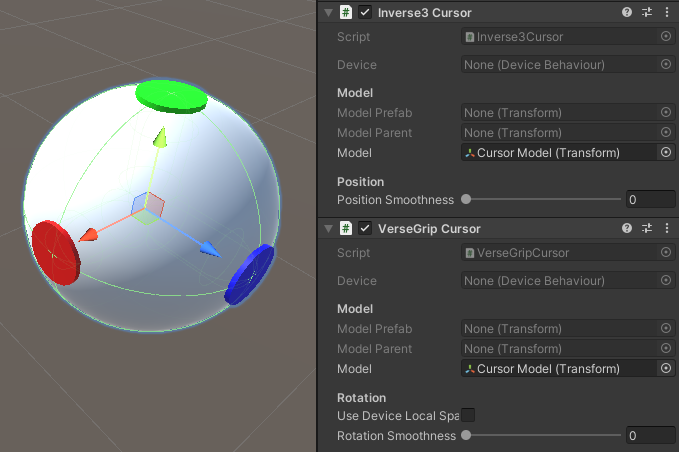Click the Position Smoothness value field
Screen dimensions: 679x452
point(650,200)
